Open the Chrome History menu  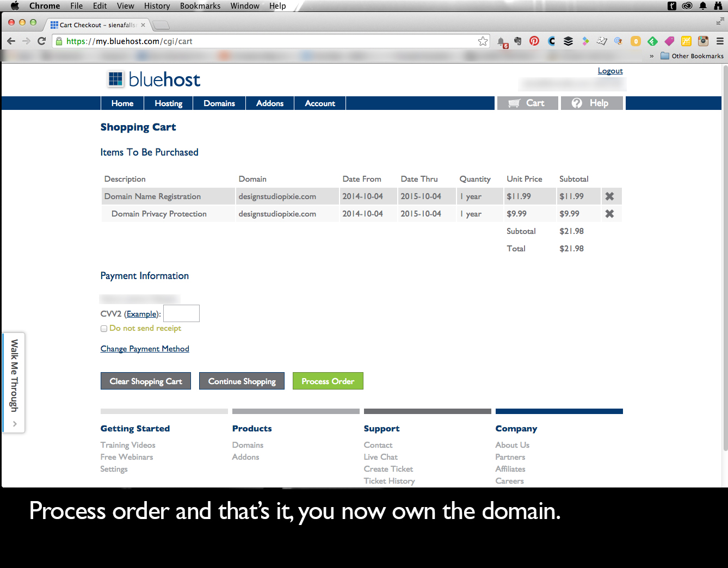pyautogui.click(x=157, y=5)
